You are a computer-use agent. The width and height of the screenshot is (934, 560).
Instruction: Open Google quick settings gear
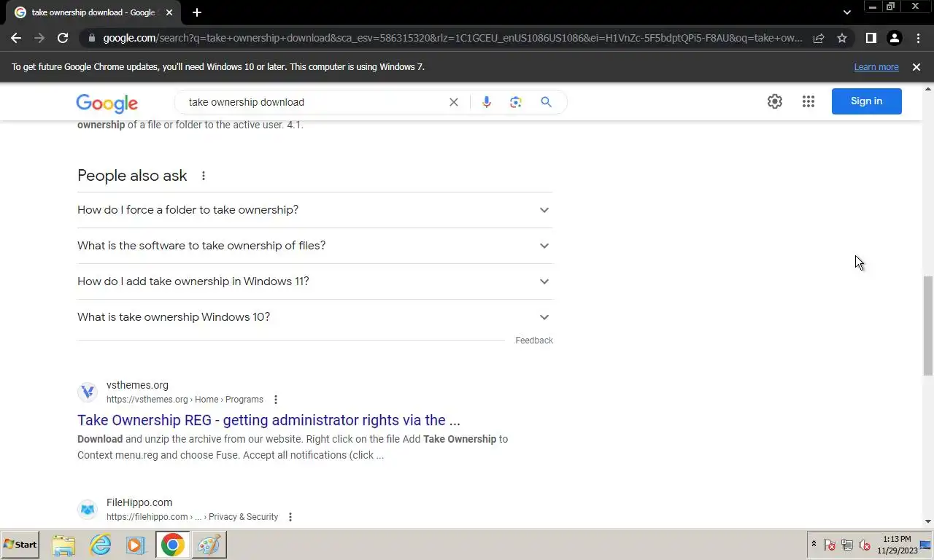coord(775,101)
